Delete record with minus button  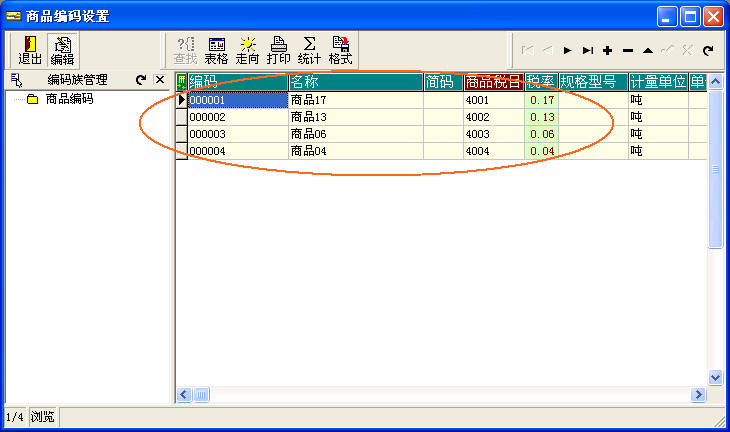tap(628, 50)
